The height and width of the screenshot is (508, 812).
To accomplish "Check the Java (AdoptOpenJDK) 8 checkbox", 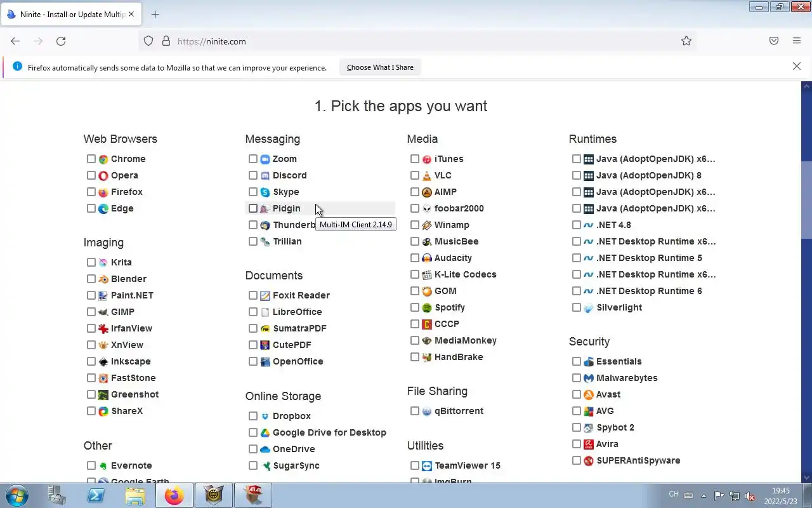I will (577, 175).
